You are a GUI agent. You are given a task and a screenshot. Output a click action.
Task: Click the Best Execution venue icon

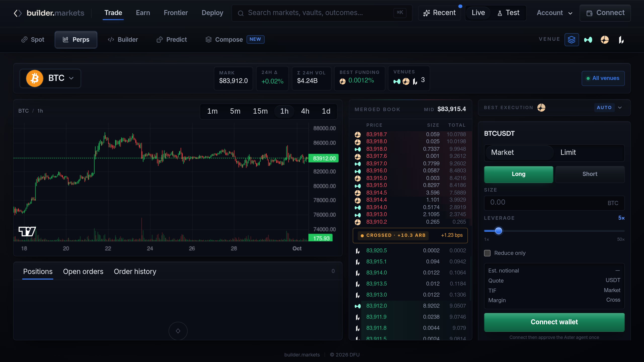541,108
